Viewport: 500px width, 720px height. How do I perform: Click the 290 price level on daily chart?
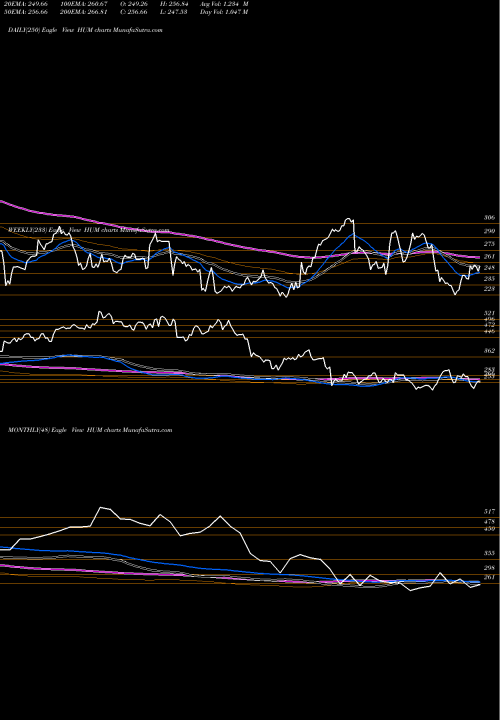[x=489, y=231]
